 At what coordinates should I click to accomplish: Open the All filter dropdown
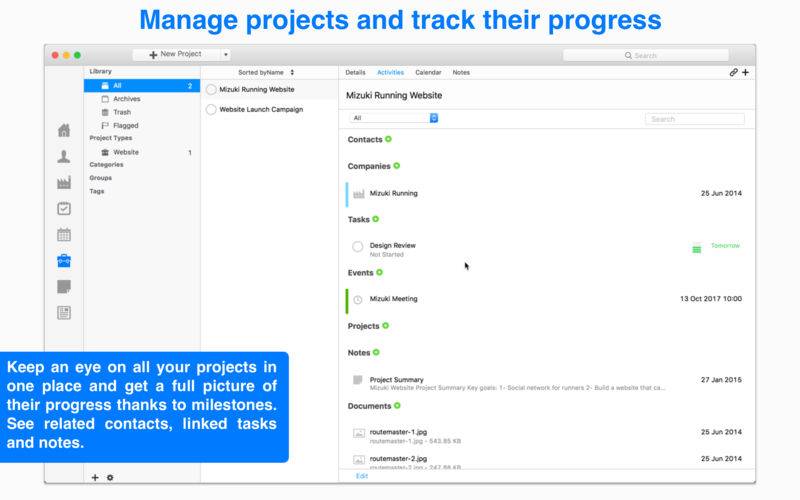pyautogui.click(x=394, y=118)
